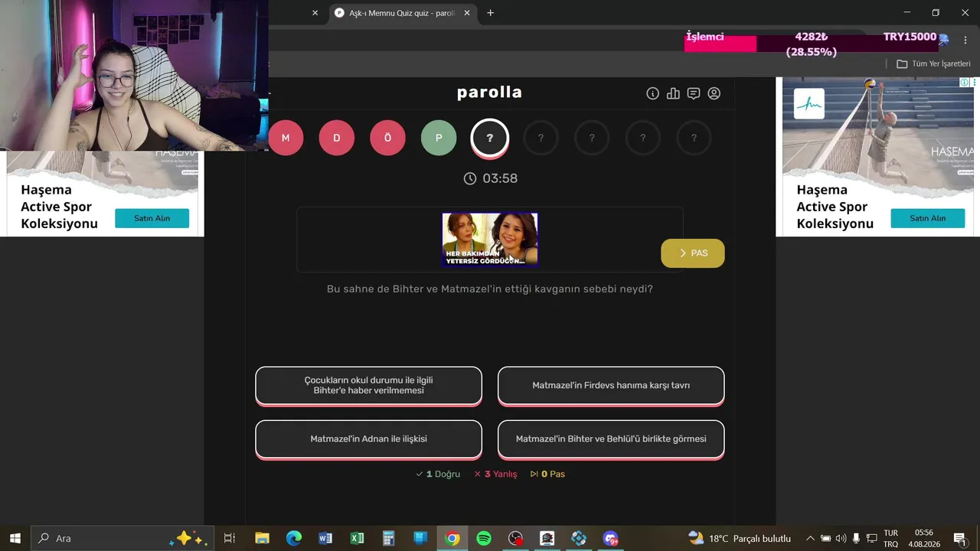Screen dimensions: 980x551
Task: Click Satın Alın in the right ad
Action: click(927, 218)
